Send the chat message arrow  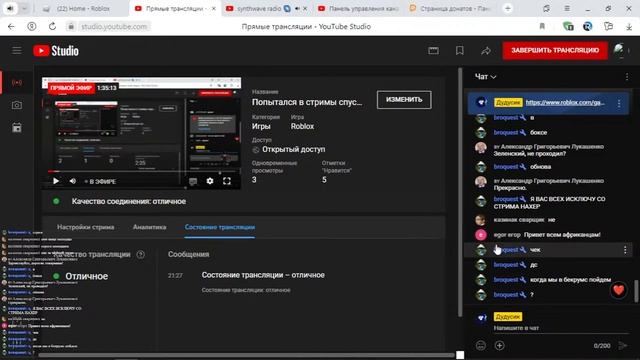point(623,345)
